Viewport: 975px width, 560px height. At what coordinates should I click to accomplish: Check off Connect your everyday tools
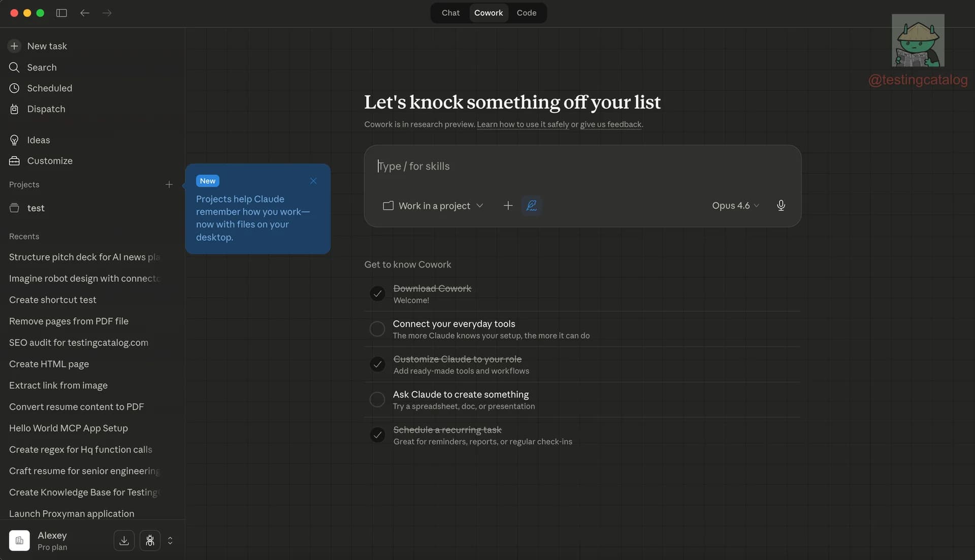[x=377, y=329]
